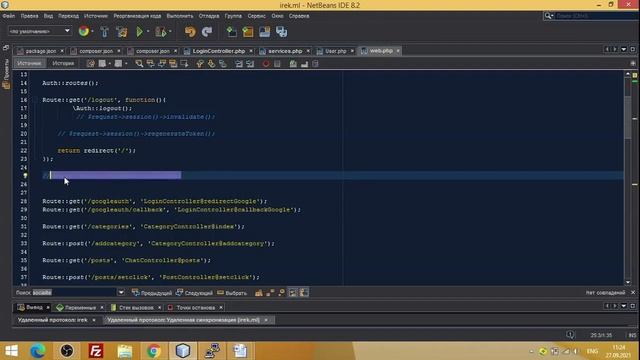Open output panel tabs list dropdown
This screenshot has height=360, width=640.
(x=624, y=306)
